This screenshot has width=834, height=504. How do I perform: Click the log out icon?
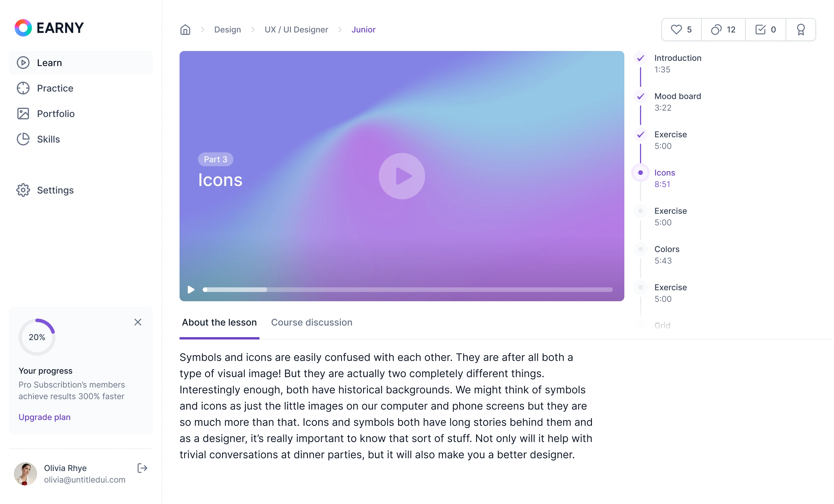pos(142,468)
